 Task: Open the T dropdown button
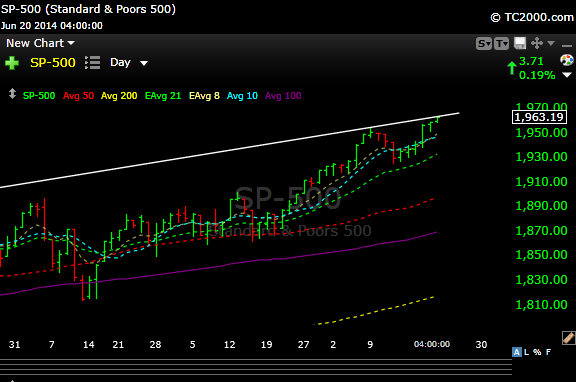501,44
